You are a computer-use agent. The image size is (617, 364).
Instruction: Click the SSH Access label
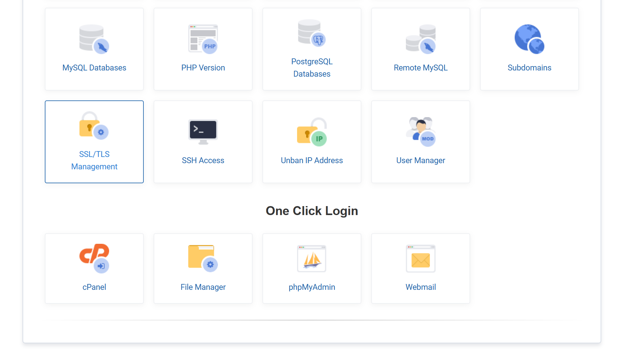203,160
